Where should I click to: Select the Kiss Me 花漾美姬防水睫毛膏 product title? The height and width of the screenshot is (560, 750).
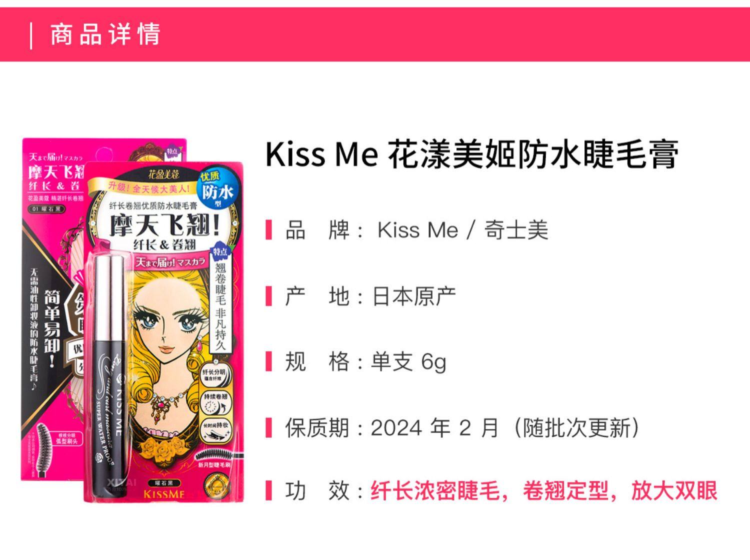point(472,154)
